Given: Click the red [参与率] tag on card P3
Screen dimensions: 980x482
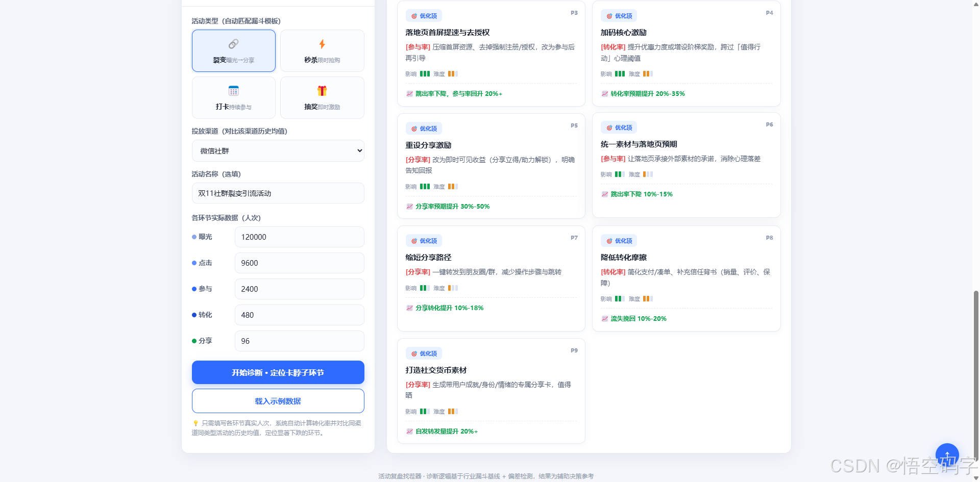Looking at the screenshot, I should pyautogui.click(x=418, y=47).
